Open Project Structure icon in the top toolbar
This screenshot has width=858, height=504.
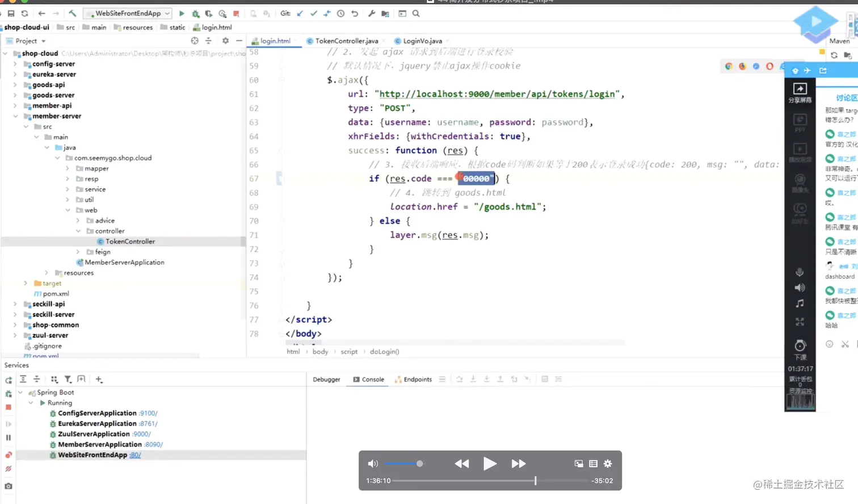coord(385,14)
